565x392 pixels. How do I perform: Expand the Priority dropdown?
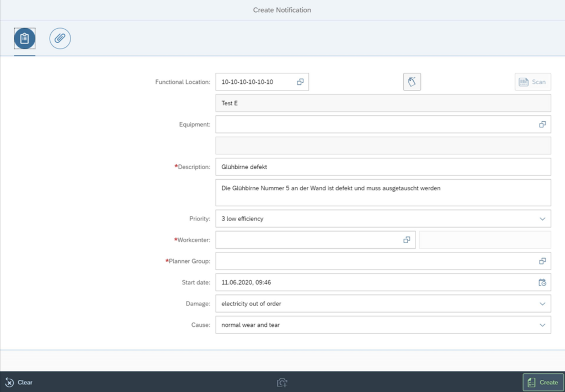(542, 219)
